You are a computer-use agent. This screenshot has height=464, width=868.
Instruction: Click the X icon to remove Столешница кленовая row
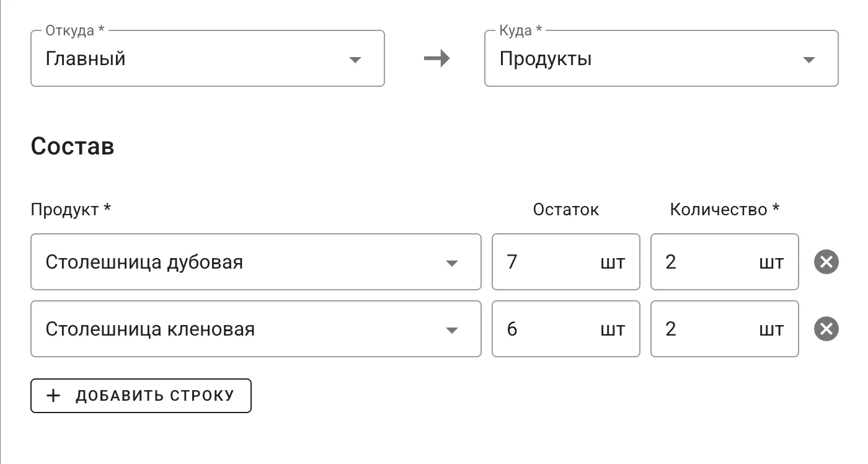[x=826, y=329]
